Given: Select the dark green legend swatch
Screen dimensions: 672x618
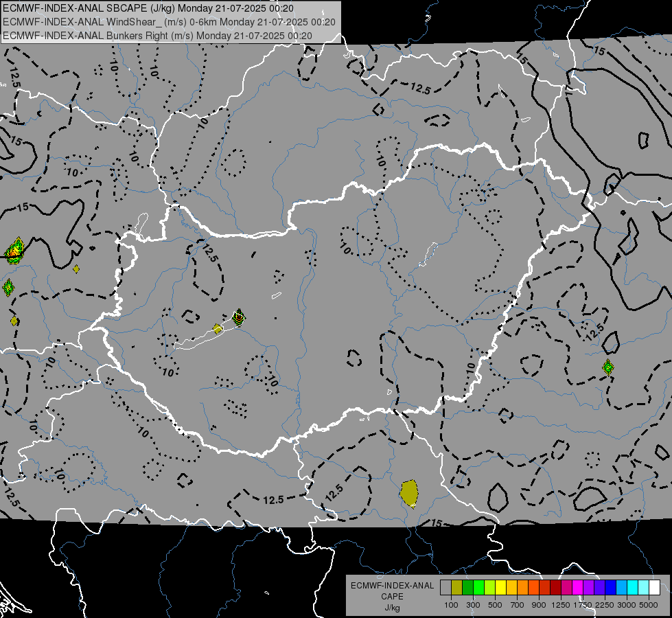Looking at the screenshot, I should point(467,588).
